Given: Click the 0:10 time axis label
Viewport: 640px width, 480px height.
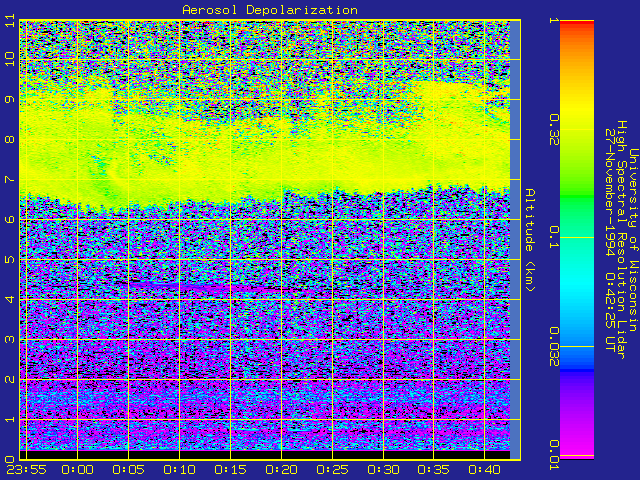Looking at the screenshot, I should pos(180,470).
